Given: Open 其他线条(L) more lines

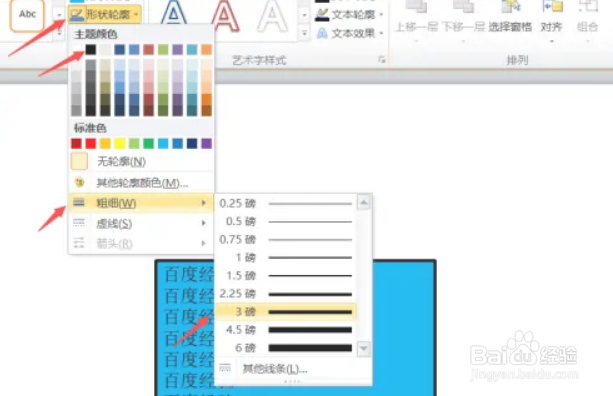Looking at the screenshot, I should click(x=293, y=368).
